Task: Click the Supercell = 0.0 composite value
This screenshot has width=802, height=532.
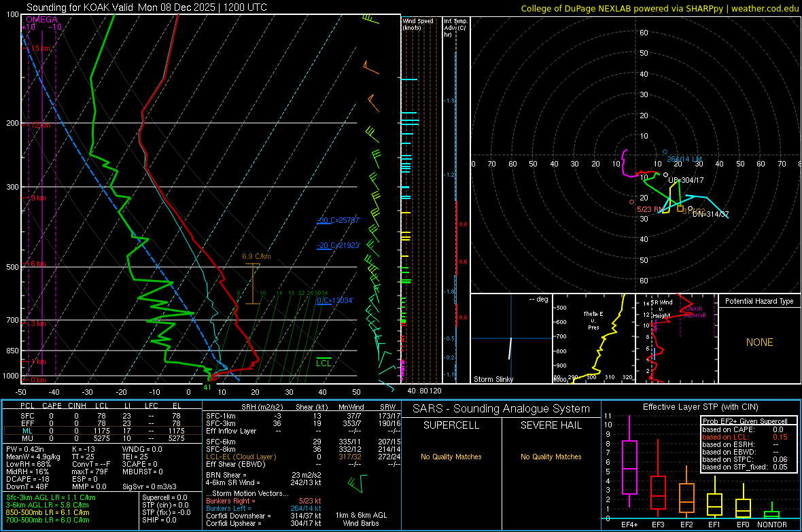Action: pos(164,497)
